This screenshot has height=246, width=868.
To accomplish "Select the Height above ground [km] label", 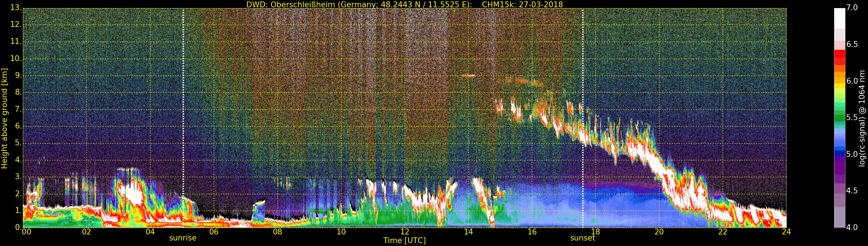I will [x=4, y=118].
